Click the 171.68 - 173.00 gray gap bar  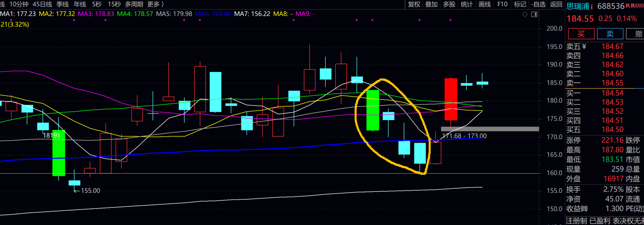pos(489,129)
